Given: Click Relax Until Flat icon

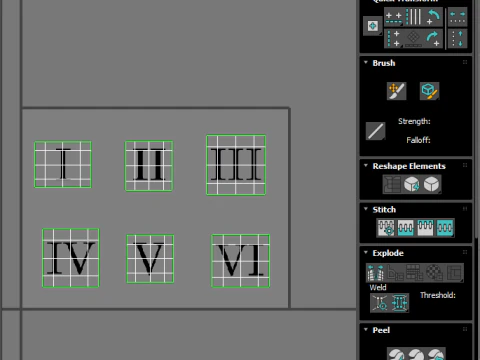Looking at the screenshot, I should point(412,184).
